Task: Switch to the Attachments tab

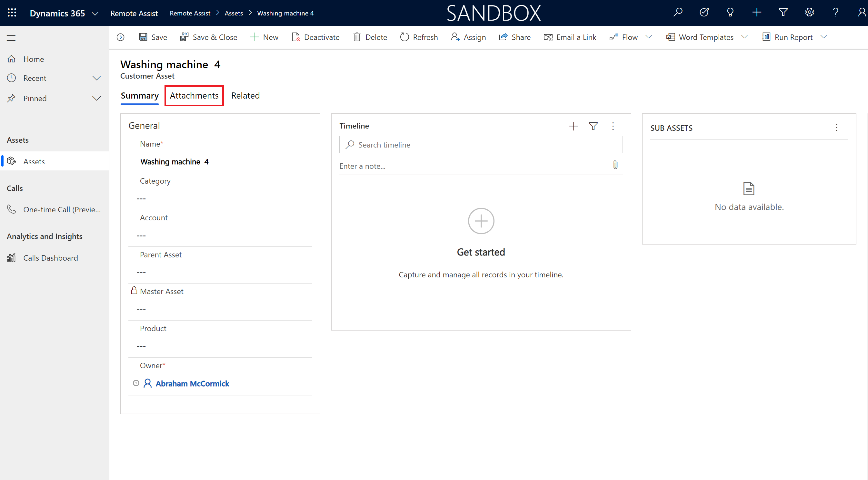Action: point(194,95)
